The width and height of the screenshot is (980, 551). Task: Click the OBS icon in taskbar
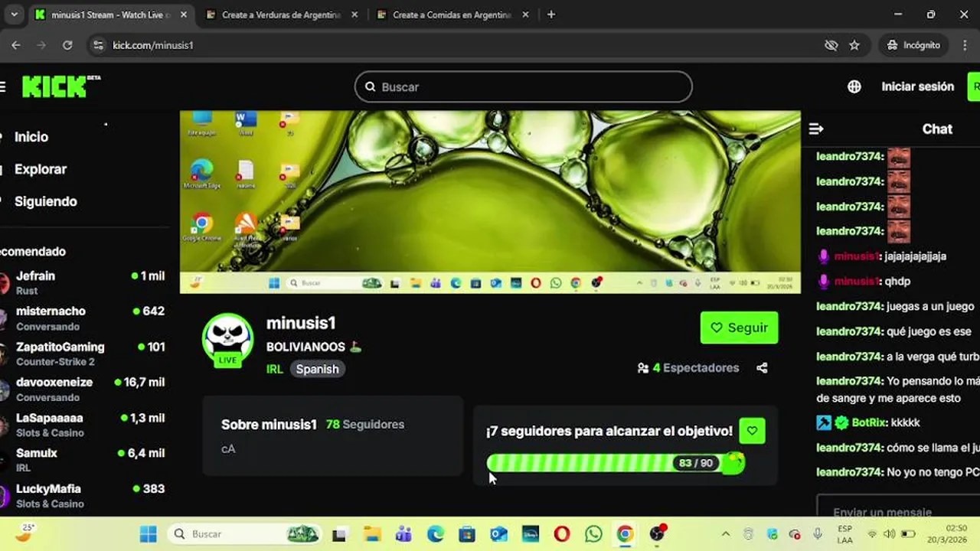pyautogui.click(x=657, y=534)
